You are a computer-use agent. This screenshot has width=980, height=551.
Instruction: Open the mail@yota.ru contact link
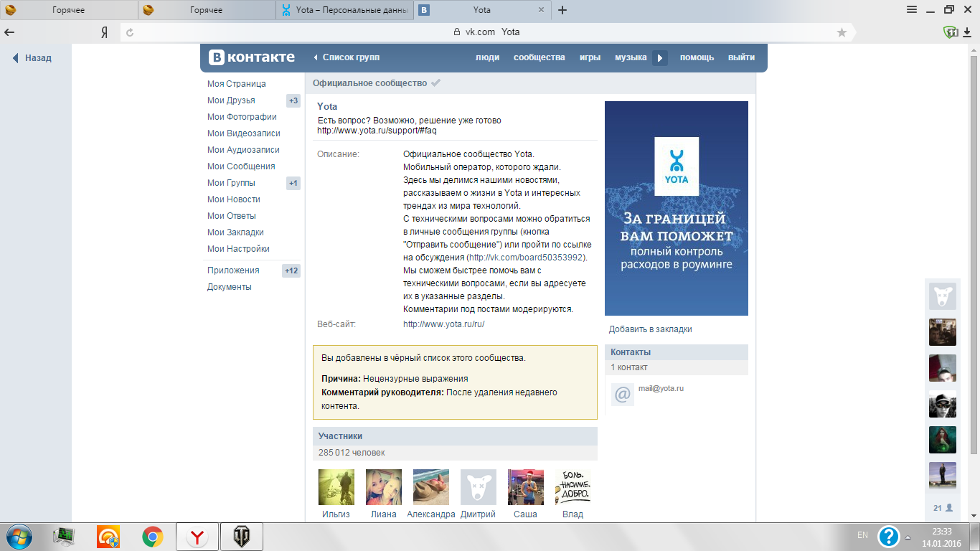coord(661,388)
